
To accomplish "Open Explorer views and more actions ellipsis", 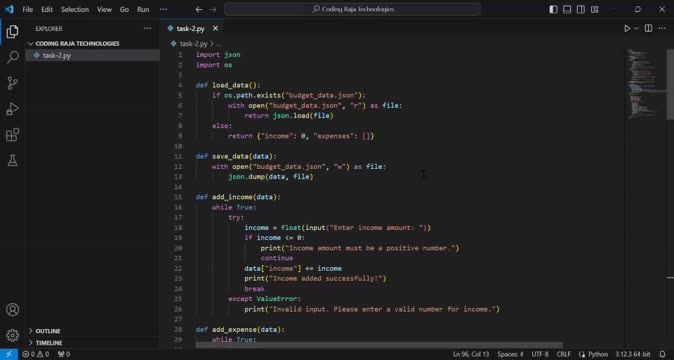I will [x=147, y=28].
